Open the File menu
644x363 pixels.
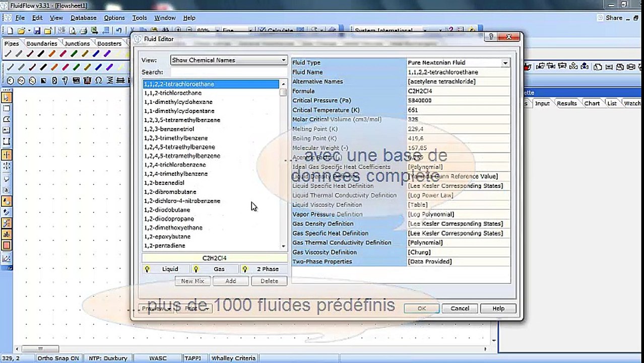click(x=20, y=18)
